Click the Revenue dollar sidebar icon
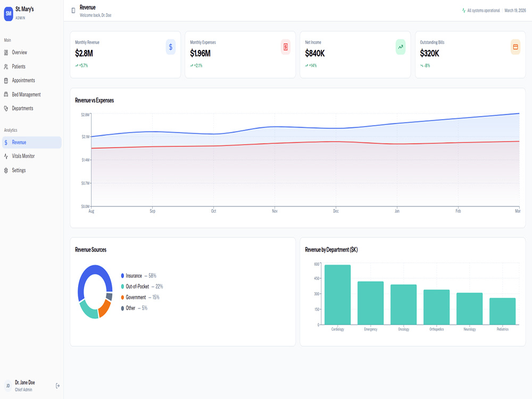 [6, 143]
